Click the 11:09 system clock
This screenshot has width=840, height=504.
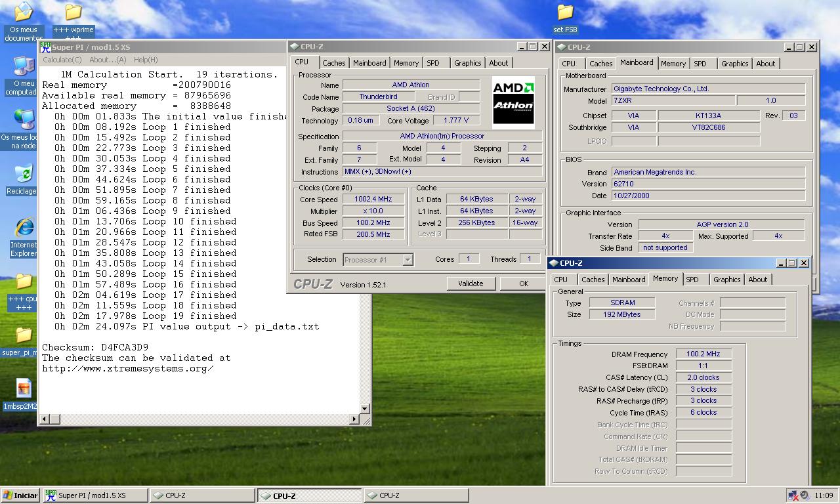824,495
